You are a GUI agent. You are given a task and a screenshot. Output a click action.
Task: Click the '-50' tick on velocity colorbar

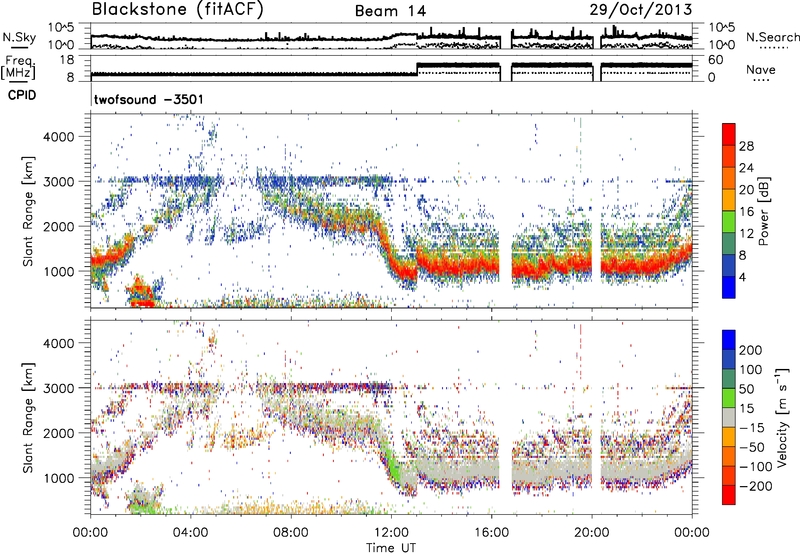(x=752, y=447)
